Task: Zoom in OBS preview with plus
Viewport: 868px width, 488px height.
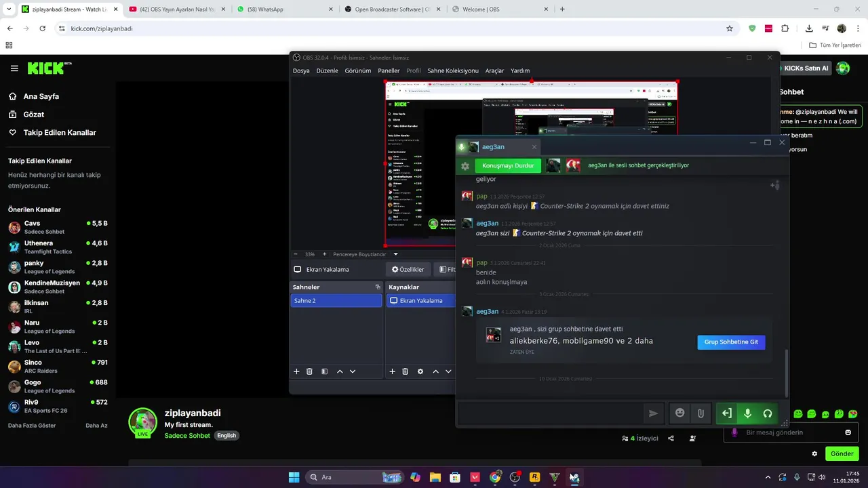Action: coord(324,254)
